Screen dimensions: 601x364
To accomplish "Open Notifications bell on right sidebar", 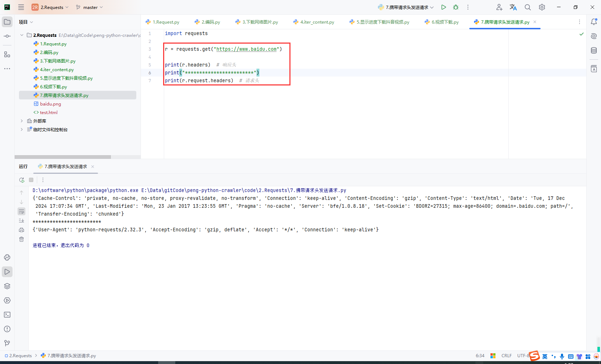I will tap(594, 22).
